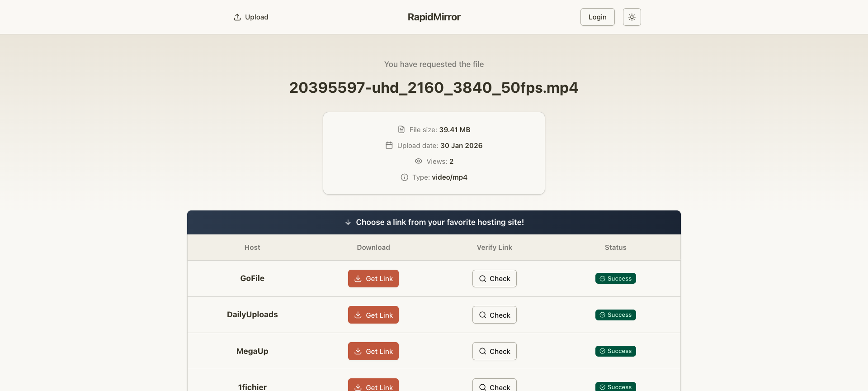The image size is (868, 391).
Task: Get the DailyUploads download link
Action: (x=373, y=315)
